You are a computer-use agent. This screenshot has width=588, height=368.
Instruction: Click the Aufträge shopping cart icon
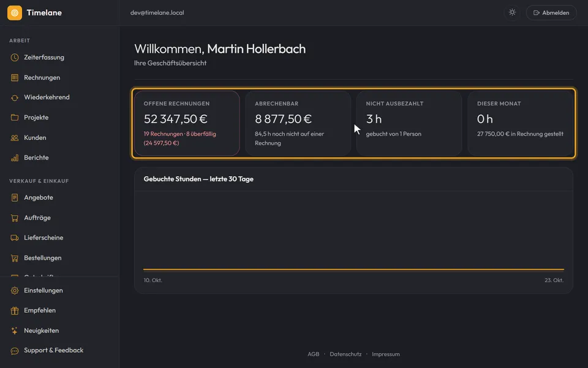(15, 218)
